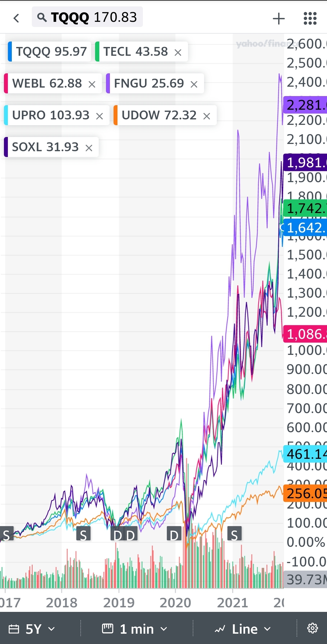Select the UPRO 103.93 legend chip

point(57,115)
